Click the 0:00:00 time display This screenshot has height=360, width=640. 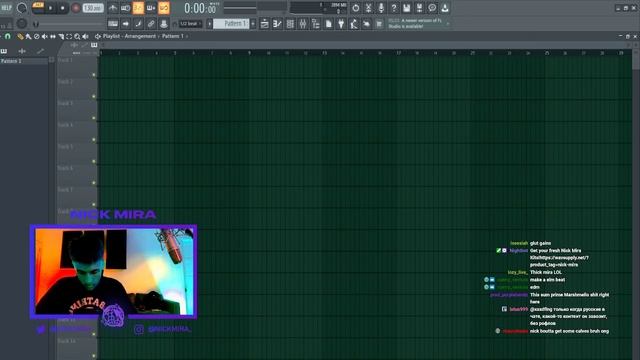(200, 8)
